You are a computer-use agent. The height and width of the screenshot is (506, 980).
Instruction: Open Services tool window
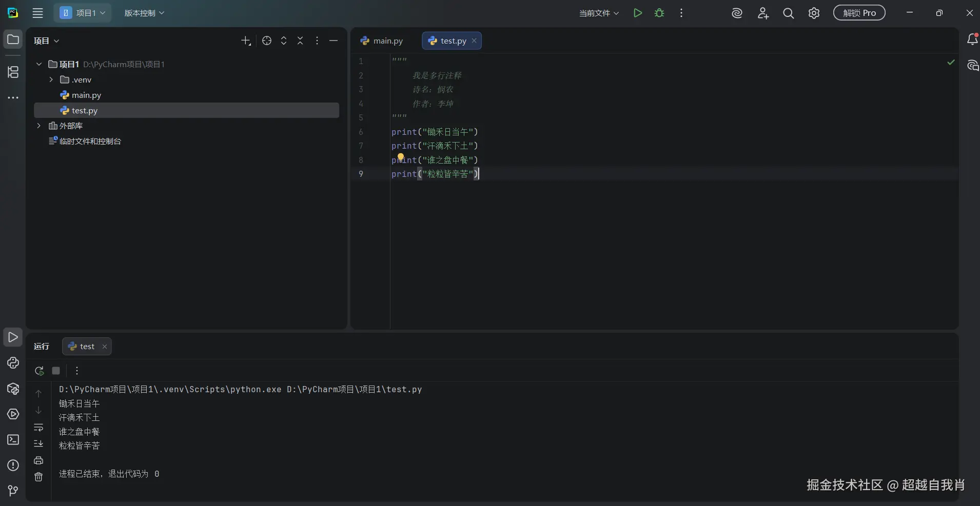click(13, 414)
